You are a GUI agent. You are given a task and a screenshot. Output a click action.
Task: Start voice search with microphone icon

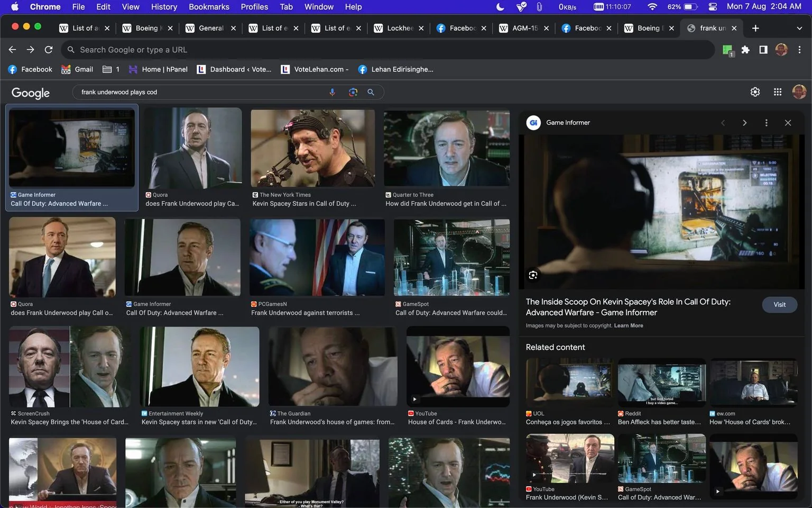(x=333, y=92)
